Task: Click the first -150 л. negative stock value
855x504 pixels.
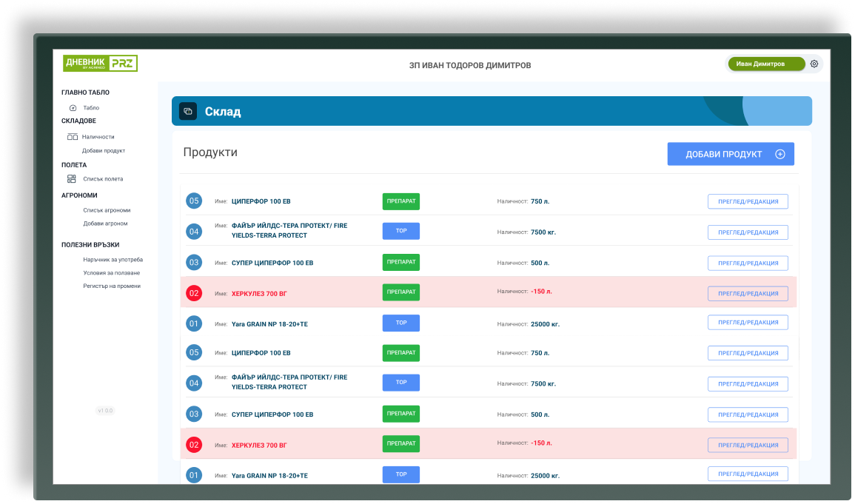Action: tap(541, 292)
